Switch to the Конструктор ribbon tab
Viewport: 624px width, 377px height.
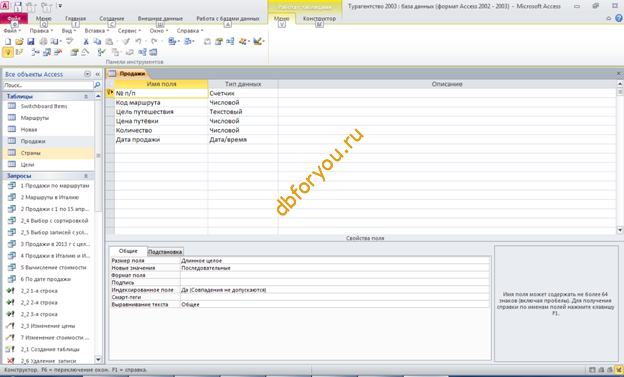tap(319, 18)
